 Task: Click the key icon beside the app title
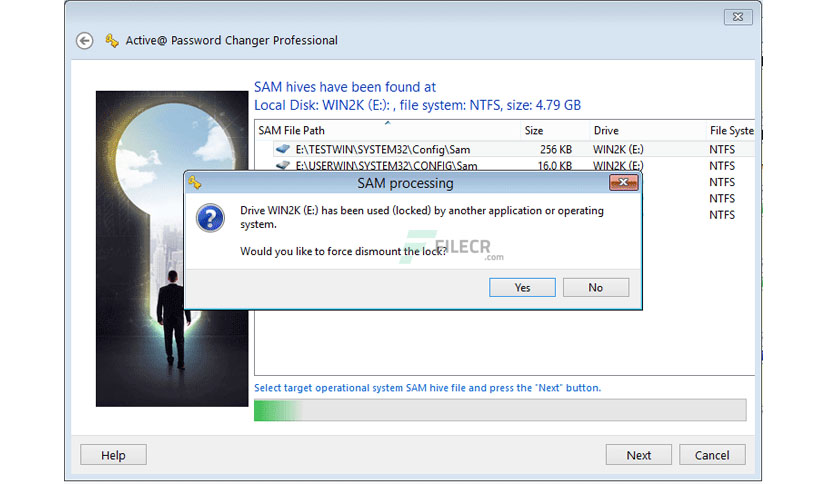click(111, 41)
